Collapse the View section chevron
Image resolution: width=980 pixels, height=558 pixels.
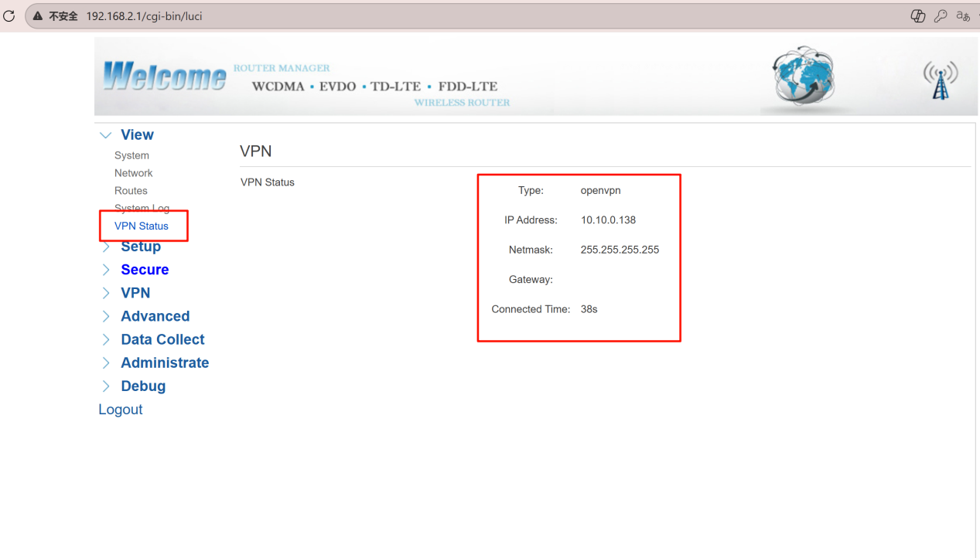(x=106, y=135)
